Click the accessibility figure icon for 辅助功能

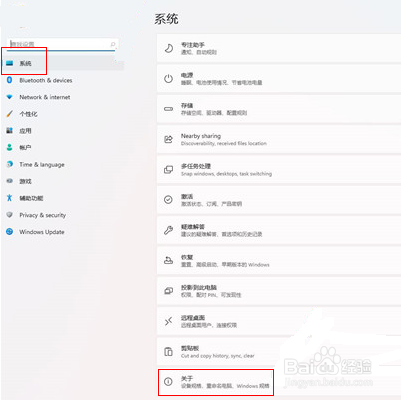click(x=9, y=198)
